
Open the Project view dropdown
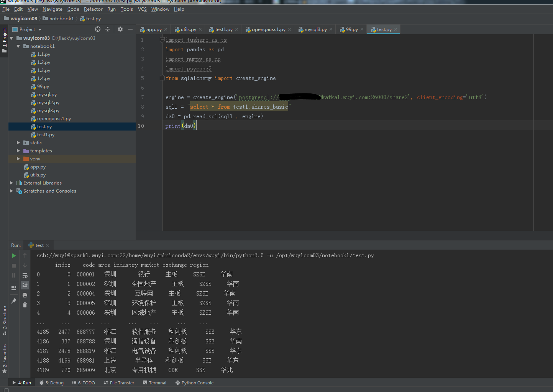(40, 29)
